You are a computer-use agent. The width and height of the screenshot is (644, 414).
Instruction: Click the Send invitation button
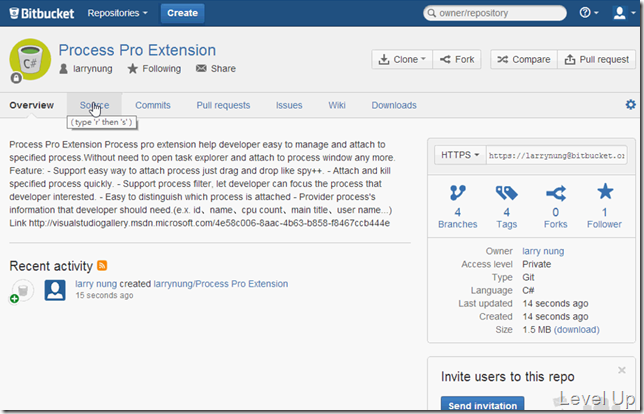483,405
